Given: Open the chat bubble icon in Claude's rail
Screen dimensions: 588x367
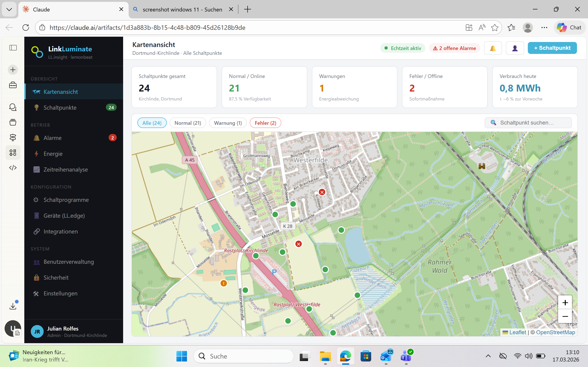Looking at the screenshot, I should click(x=13, y=107).
